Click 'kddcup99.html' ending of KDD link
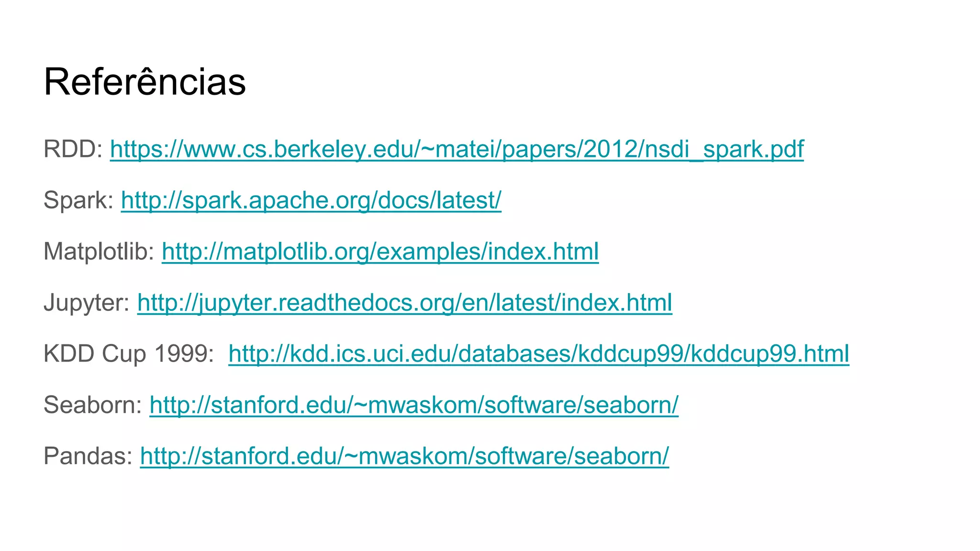 (769, 354)
